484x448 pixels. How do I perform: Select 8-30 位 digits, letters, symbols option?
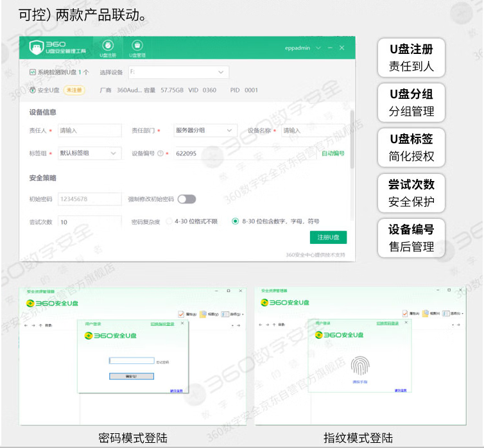click(x=235, y=221)
